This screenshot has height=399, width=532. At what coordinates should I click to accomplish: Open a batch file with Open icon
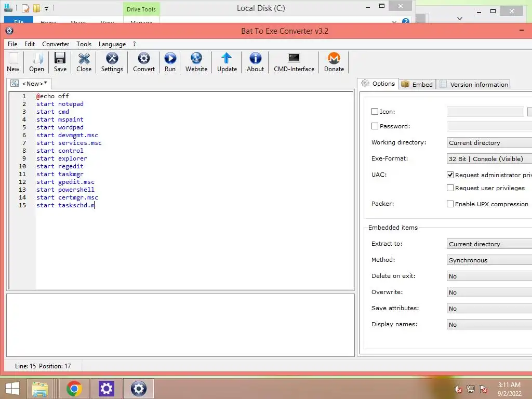(x=37, y=62)
